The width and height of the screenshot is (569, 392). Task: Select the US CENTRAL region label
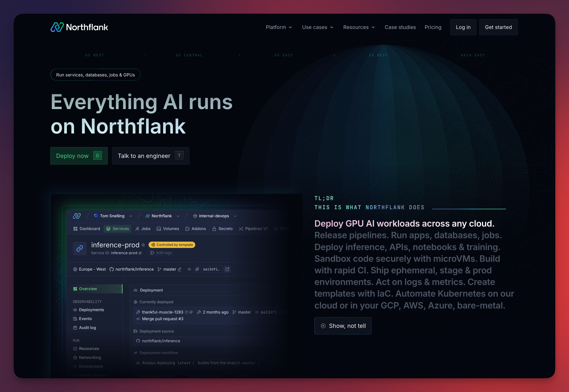tap(189, 55)
